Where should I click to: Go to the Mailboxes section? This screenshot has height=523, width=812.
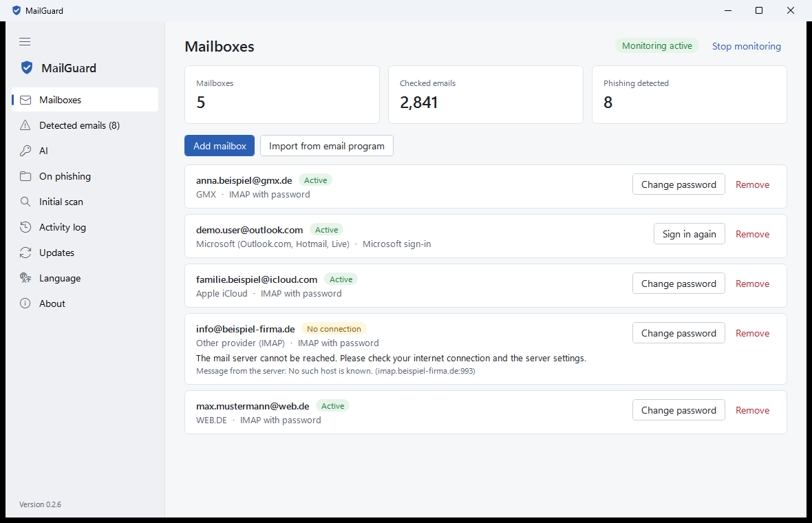pos(85,100)
